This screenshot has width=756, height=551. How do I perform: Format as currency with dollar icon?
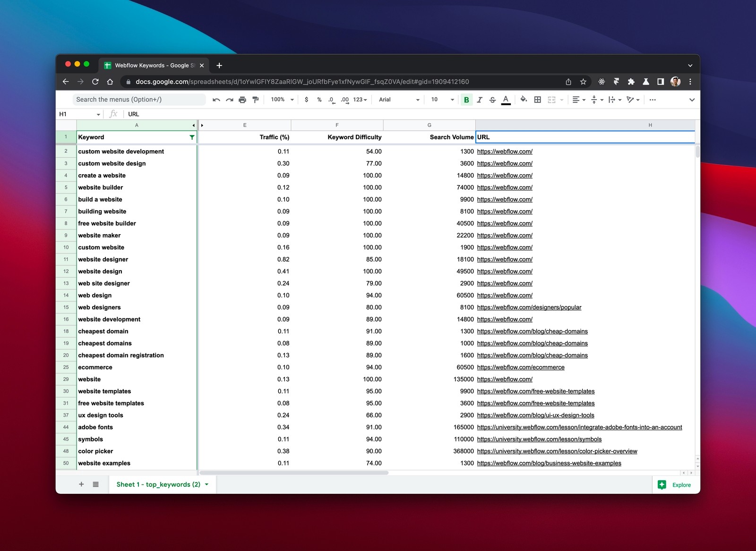click(x=307, y=100)
